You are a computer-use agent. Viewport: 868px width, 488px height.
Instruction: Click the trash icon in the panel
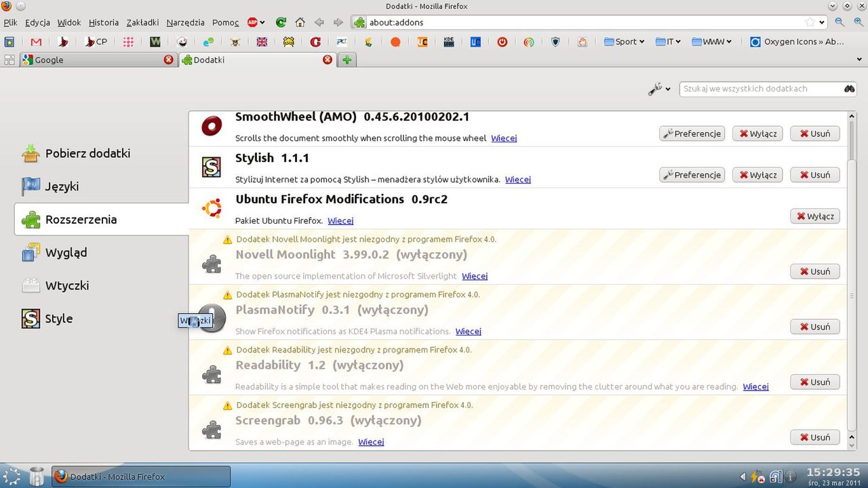(x=37, y=476)
